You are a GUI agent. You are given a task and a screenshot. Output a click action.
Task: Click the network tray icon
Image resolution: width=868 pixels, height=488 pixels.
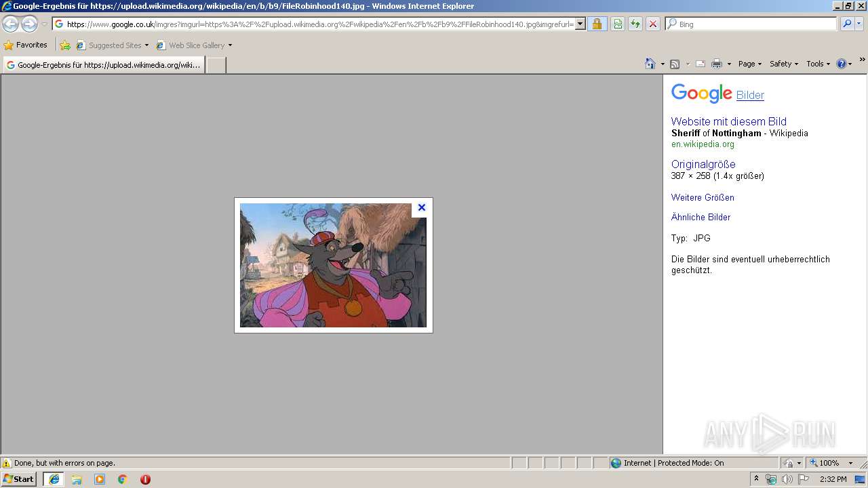[771, 479]
